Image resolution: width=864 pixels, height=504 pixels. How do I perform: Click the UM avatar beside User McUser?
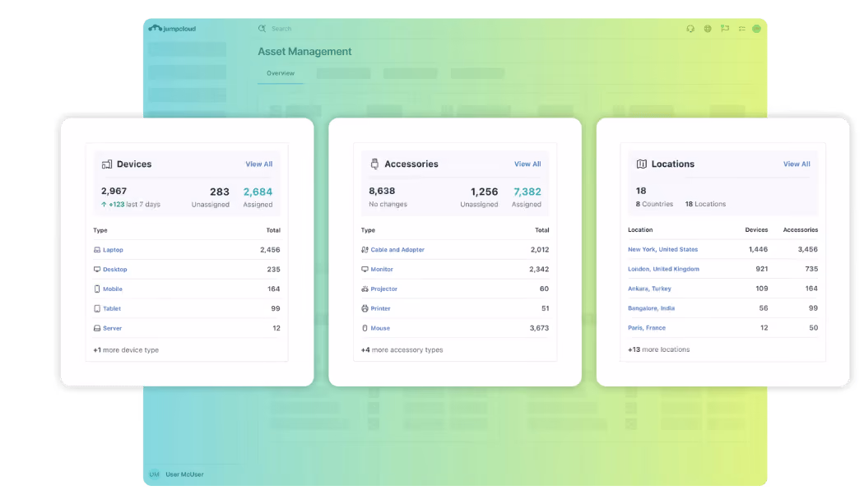pyautogui.click(x=155, y=474)
